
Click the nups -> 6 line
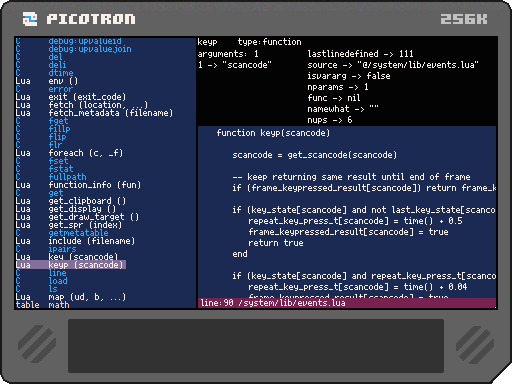pyautogui.click(x=330, y=120)
